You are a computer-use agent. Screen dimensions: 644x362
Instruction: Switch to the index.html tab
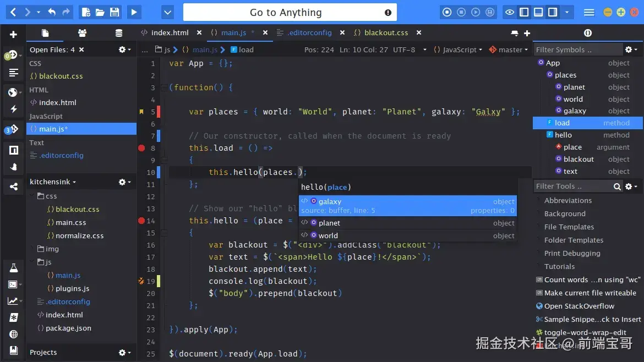click(x=171, y=32)
